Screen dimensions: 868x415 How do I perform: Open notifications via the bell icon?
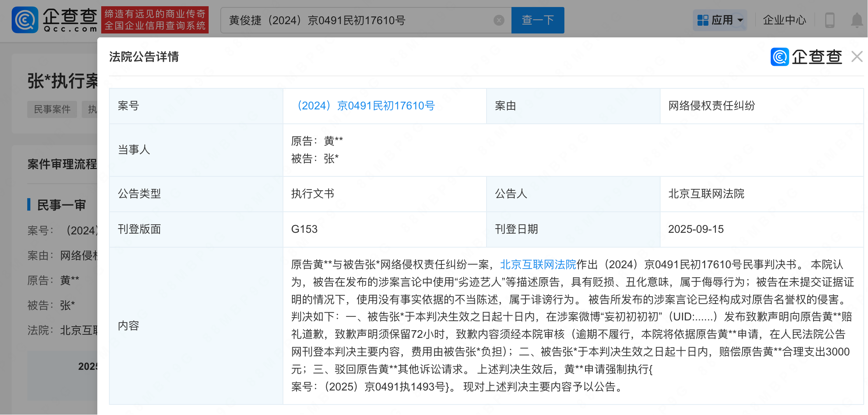point(856,20)
